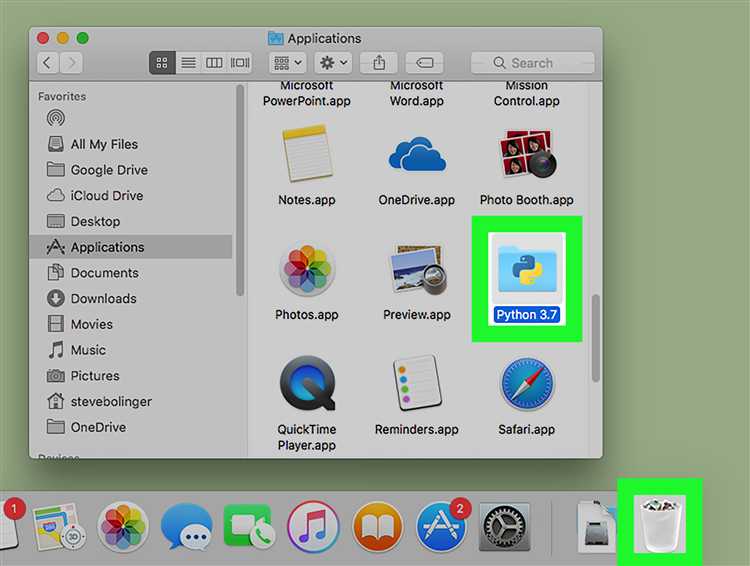Open OneDrive in the sidebar
This screenshot has width=750, height=566.
coord(131,427)
